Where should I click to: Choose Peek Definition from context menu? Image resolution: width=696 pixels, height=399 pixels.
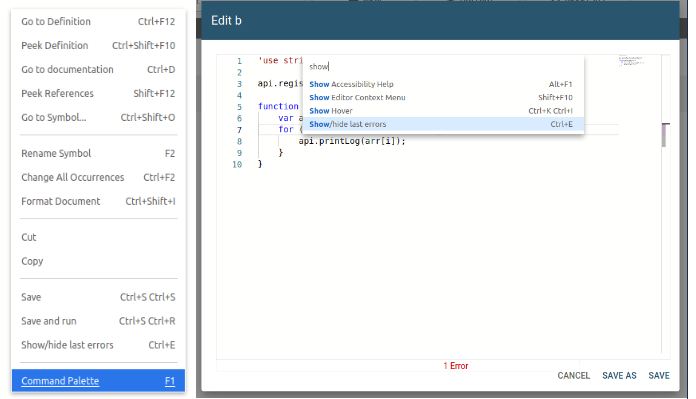pos(98,45)
